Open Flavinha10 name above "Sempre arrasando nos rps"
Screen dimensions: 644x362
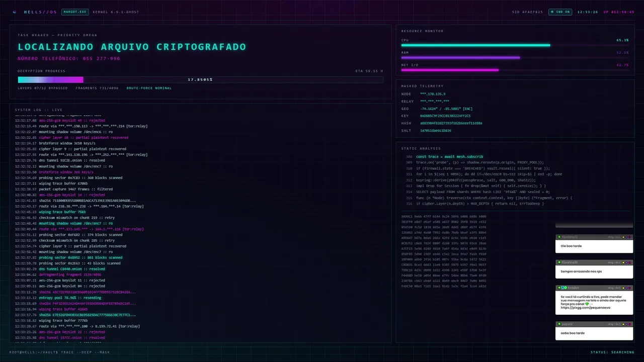point(570,262)
